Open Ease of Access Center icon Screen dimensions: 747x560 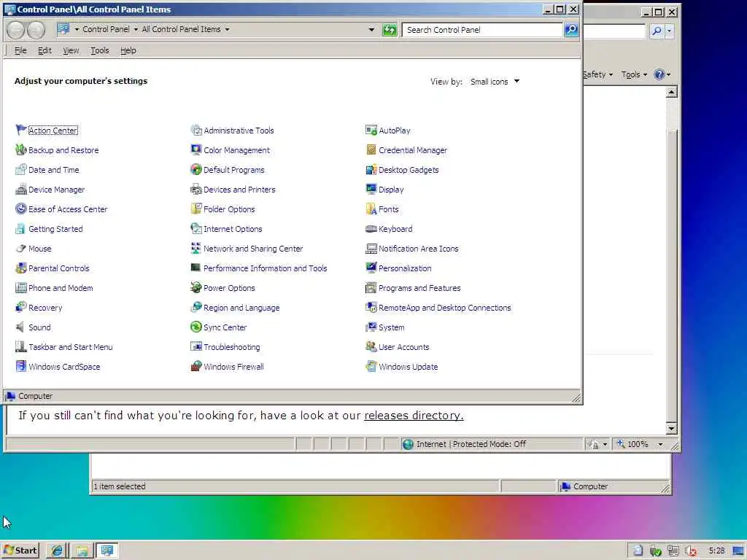[x=20, y=209]
